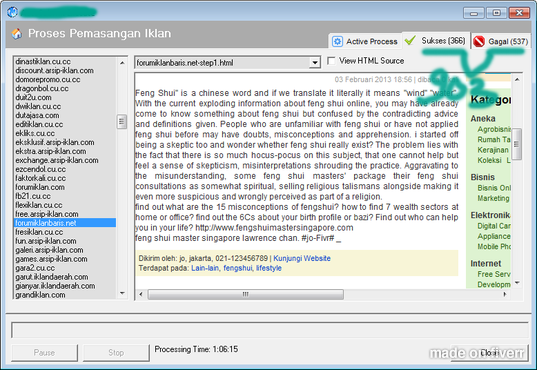
Task: Select gara2.cu.cc in the list
Action: 65,268
